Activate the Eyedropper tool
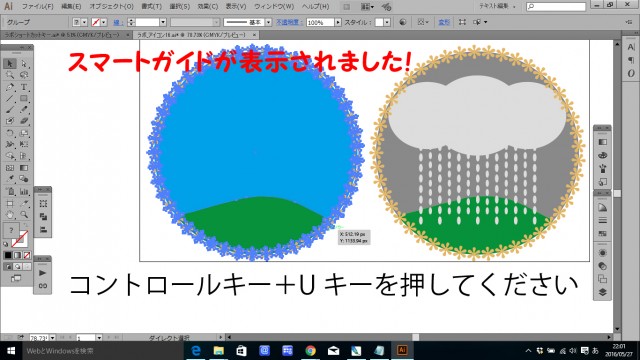640x360 pixels. [x=10, y=179]
